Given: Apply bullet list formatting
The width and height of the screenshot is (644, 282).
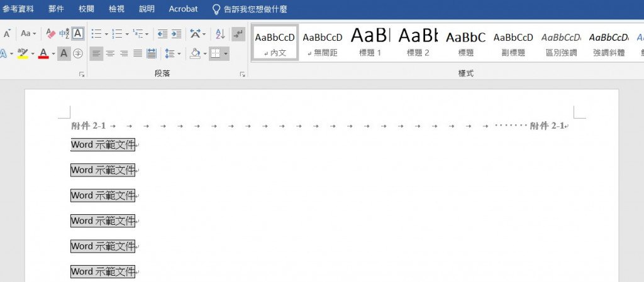Looking at the screenshot, I should coord(96,34).
